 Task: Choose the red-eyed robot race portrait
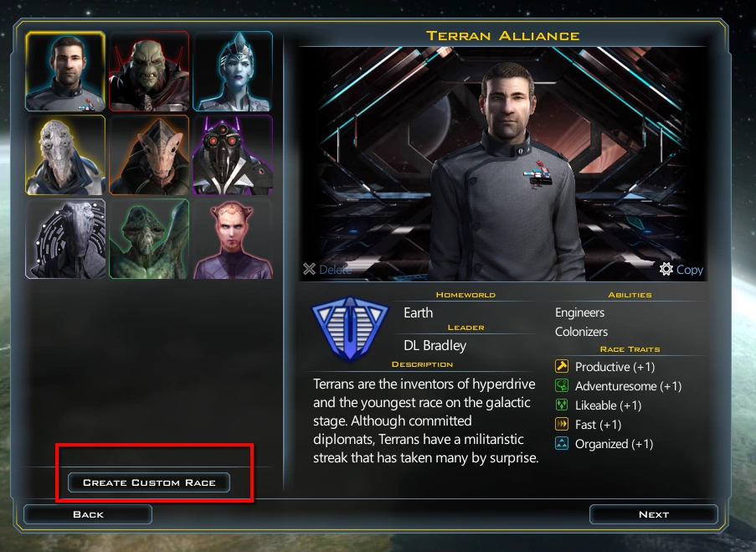coord(233,155)
